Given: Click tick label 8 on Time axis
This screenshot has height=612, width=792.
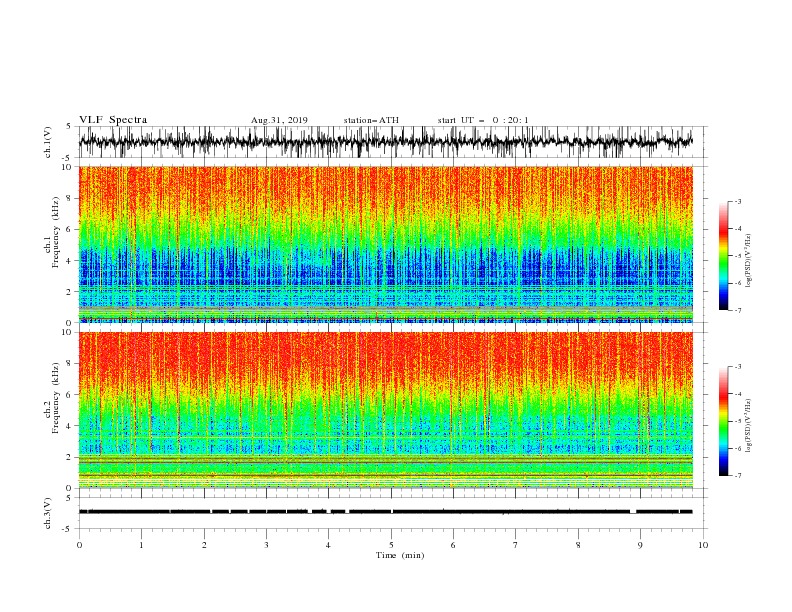Looking at the screenshot, I should click(x=578, y=545).
